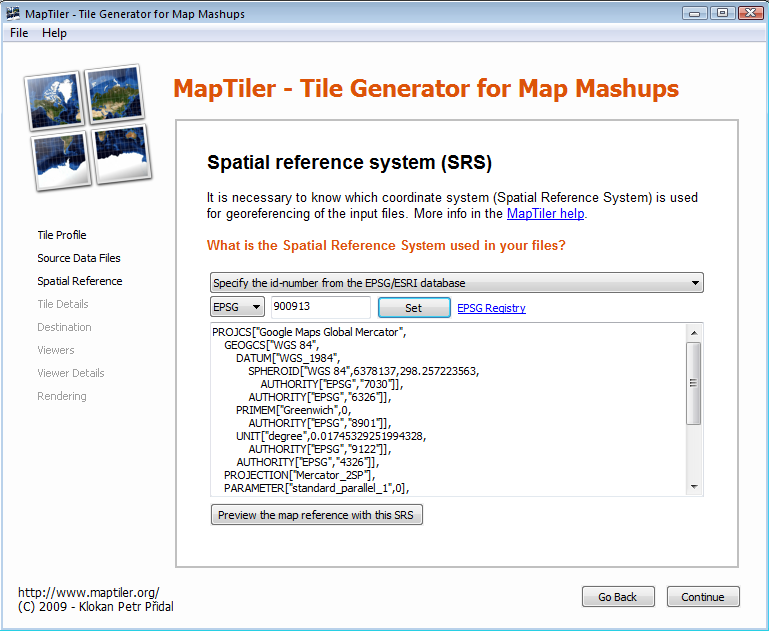This screenshot has width=769, height=631.
Task: Open the EPSG Registry link
Action: click(x=491, y=308)
